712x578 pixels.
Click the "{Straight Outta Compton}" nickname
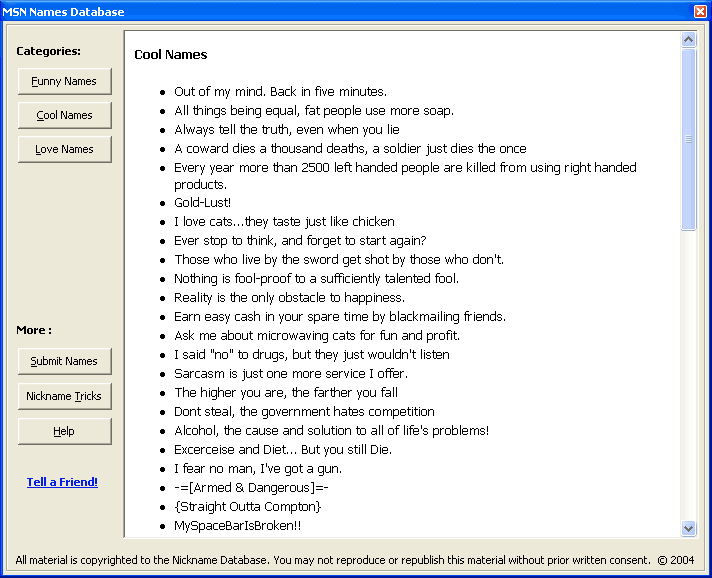(247, 506)
